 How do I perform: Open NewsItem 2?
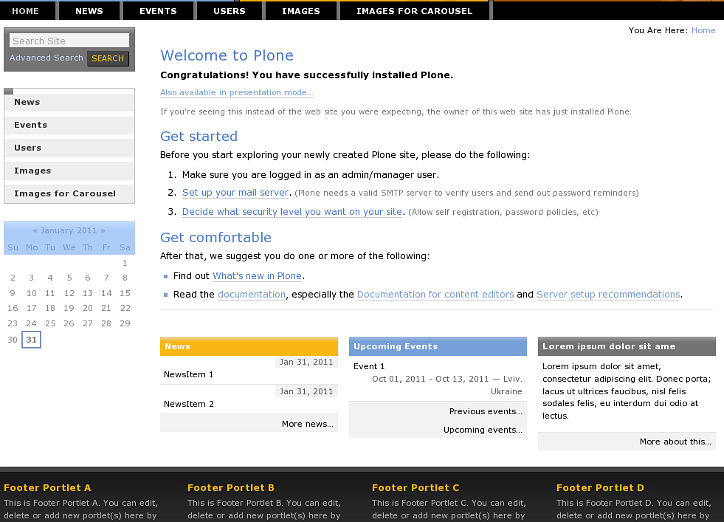(188, 404)
